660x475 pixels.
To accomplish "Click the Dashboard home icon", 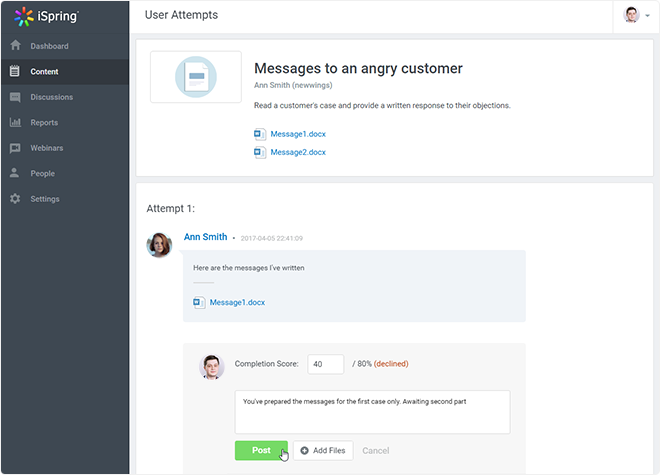I will tap(16, 45).
